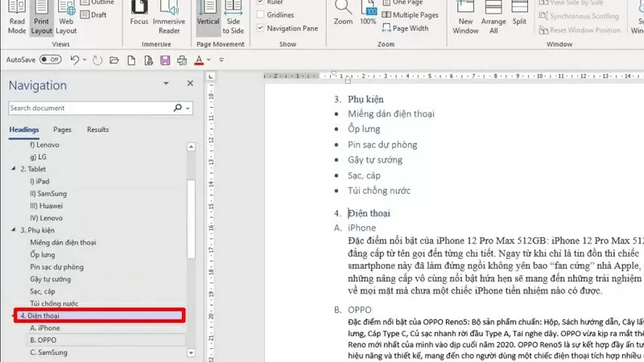The image size is (644, 362).
Task: Select 'Túi chống nước' in Navigation
Action: (54, 304)
